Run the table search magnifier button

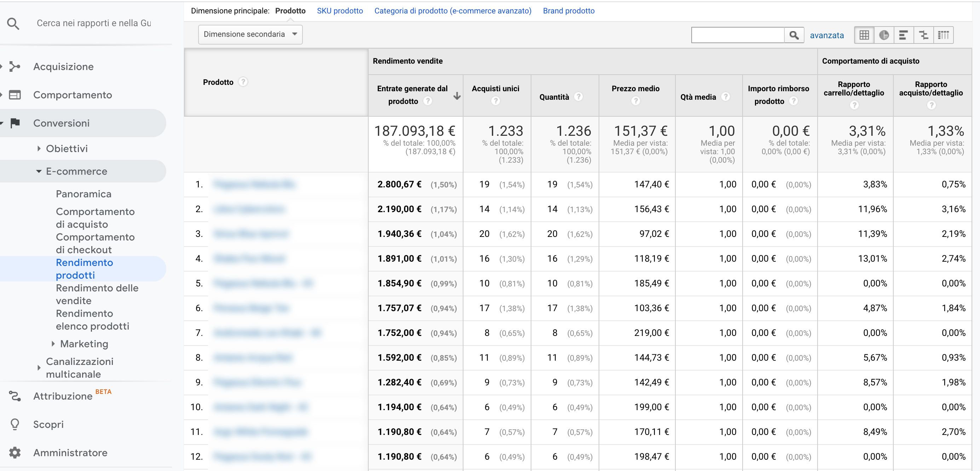[794, 35]
